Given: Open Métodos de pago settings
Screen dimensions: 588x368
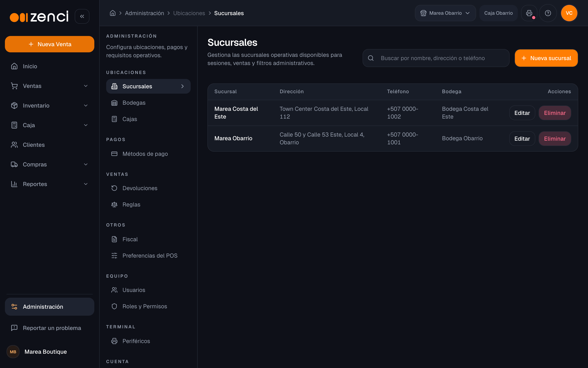Looking at the screenshot, I should coord(148,154).
